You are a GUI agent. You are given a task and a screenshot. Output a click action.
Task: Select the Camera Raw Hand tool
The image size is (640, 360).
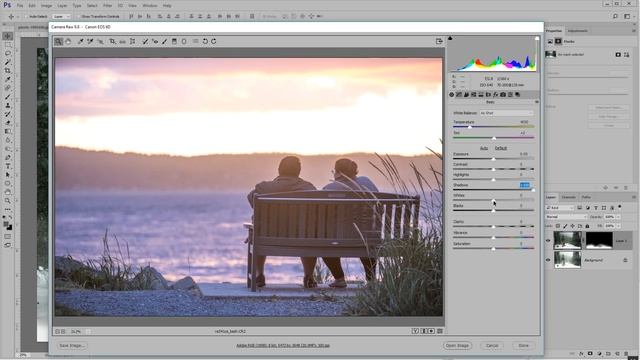pos(68,41)
